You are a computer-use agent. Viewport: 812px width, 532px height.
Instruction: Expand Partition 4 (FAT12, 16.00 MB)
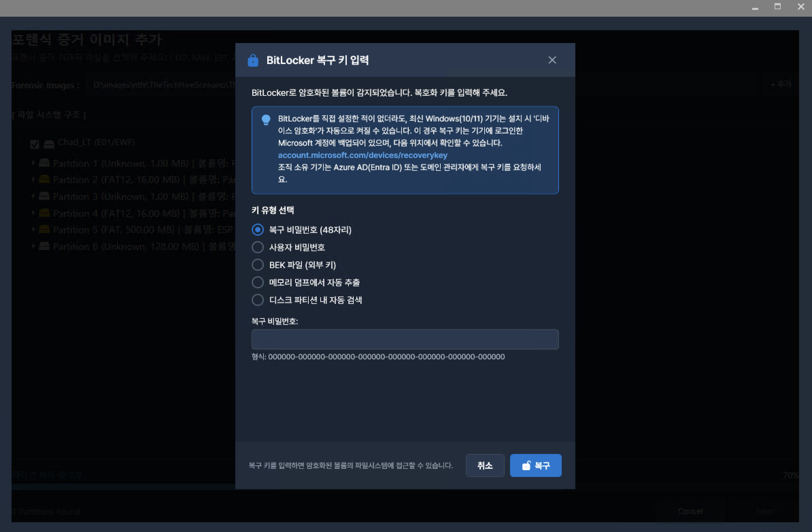click(x=33, y=213)
